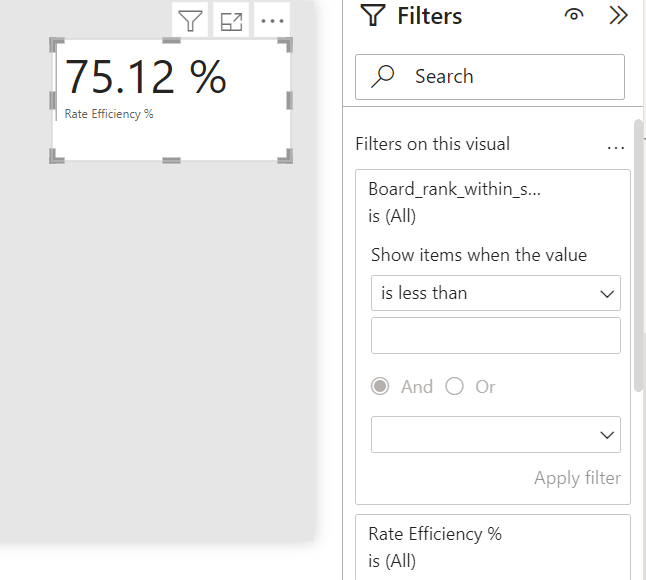Click the 'Show items when the value' label
The image size is (646, 580).
pyautogui.click(x=479, y=255)
